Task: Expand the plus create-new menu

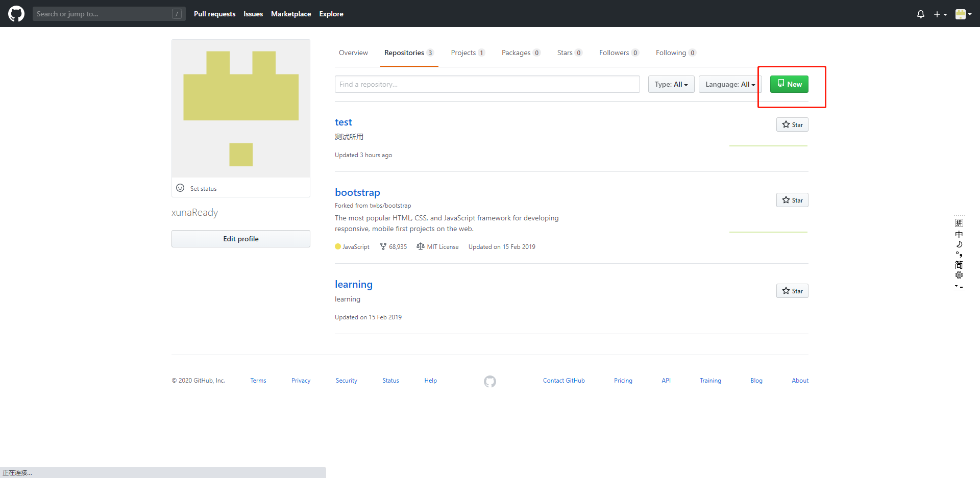Action: click(x=940, y=14)
